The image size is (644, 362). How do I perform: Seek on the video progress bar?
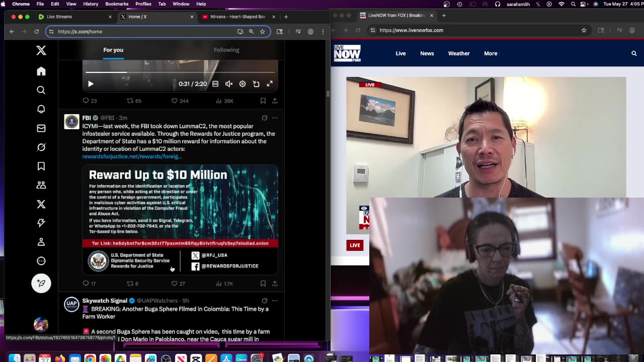(x=180, y=72)
